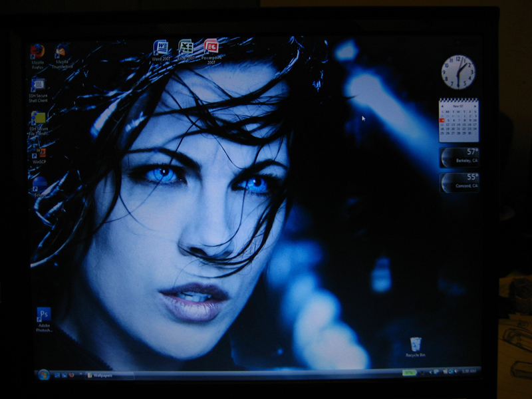Screen dimensions: 532x399
Task: Select the Excel 2007 desktop icon
Action: click(x=186, y=50)
